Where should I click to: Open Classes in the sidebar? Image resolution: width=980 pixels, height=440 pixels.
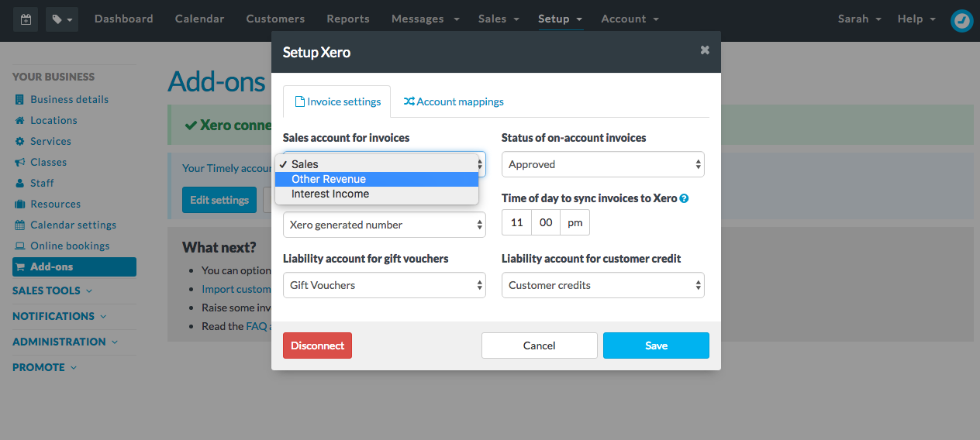[48, 162]
